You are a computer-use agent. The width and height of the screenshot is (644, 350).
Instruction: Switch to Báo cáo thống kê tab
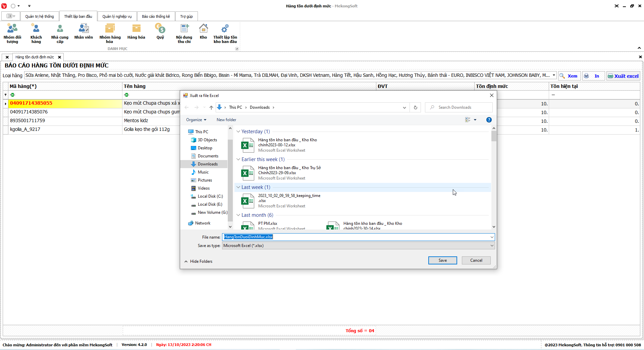[x=156, y=16]
